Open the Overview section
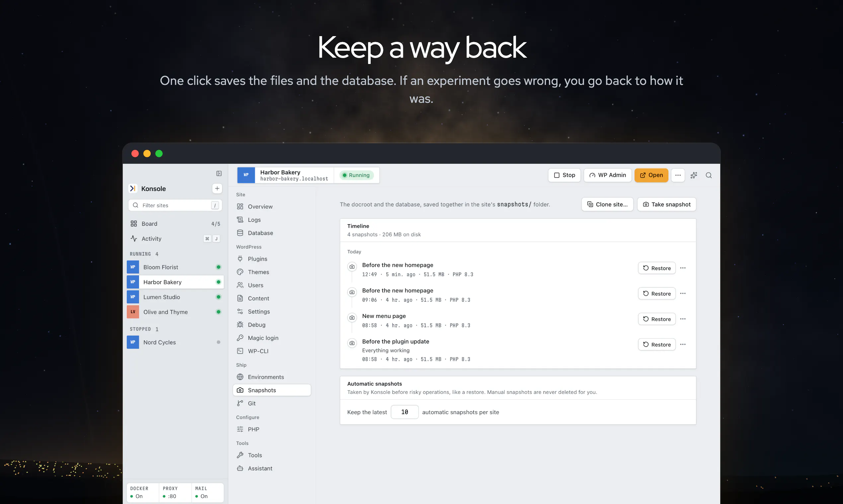Image resolution: width=843 pixels, height=504 pixels. (271, 207)
